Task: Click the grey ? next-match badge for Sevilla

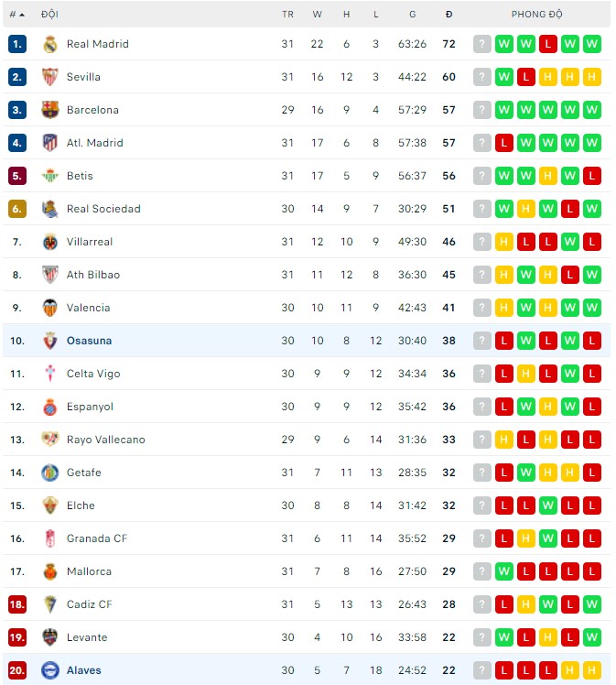Action: 482,77
